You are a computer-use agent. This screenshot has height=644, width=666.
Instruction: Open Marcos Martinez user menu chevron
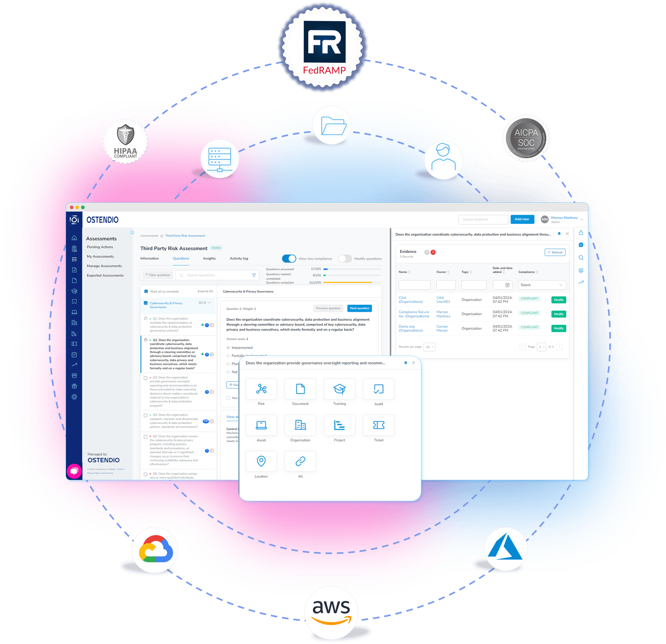pyautogui.click(x=582, y=219)
